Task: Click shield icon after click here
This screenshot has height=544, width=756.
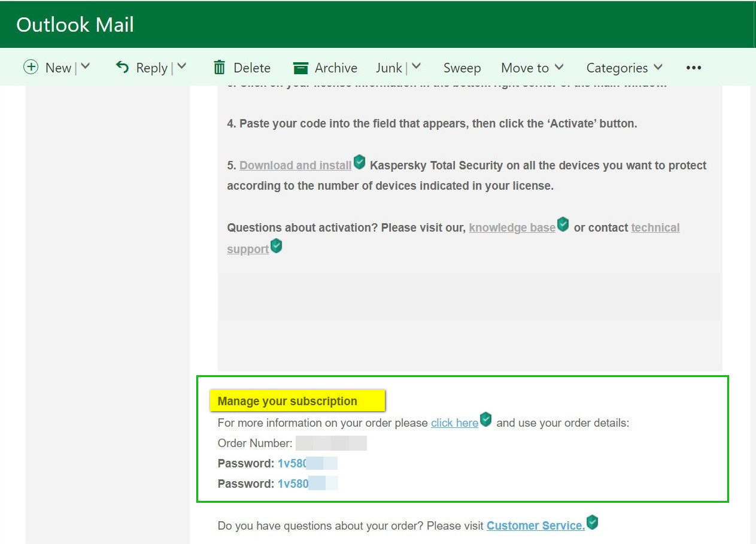Action: [486, 419]
